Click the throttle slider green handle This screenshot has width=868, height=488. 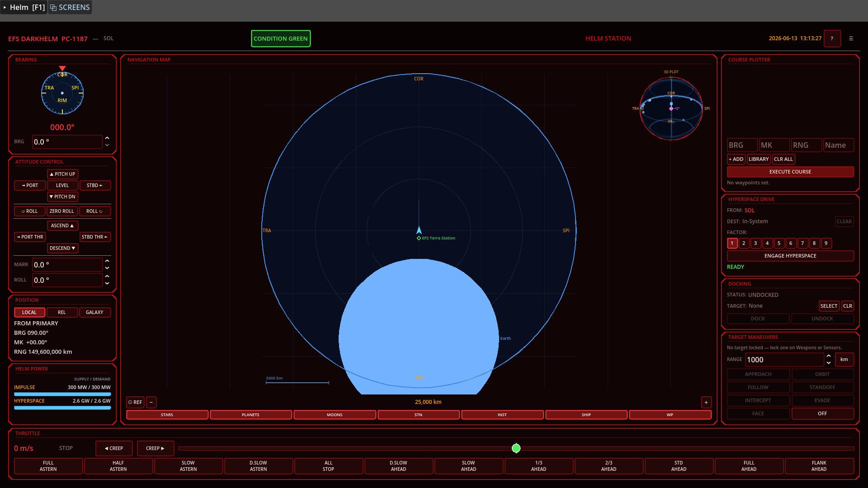[x=516, y=448]
